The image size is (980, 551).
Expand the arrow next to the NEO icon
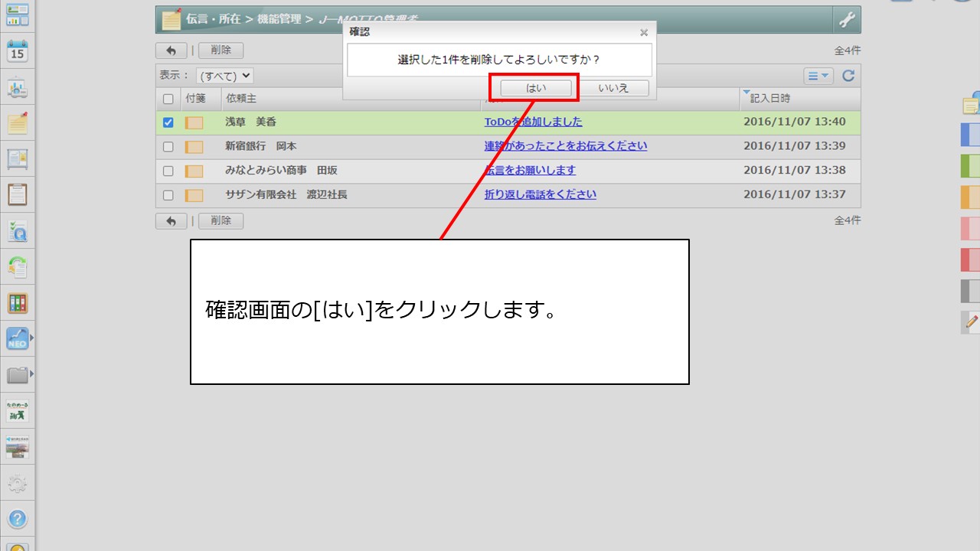pos(31,337)
